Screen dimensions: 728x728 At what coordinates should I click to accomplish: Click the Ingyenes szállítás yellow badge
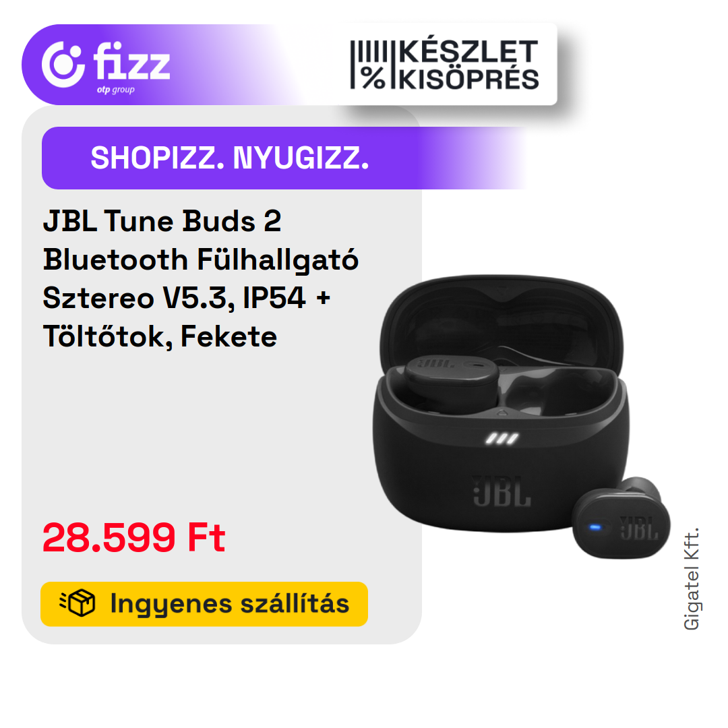click(204, 604)
